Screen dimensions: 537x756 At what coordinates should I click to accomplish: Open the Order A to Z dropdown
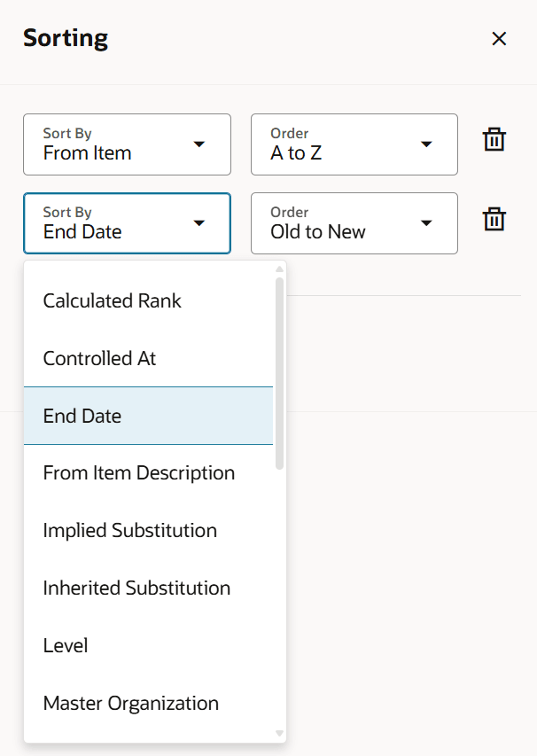click(354, 144)
